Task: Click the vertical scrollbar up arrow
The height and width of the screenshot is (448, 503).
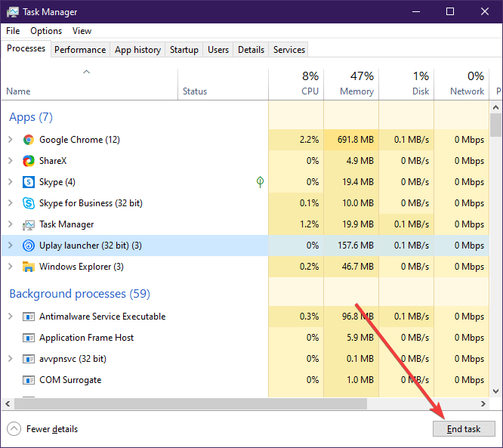Action: point(496,107)
